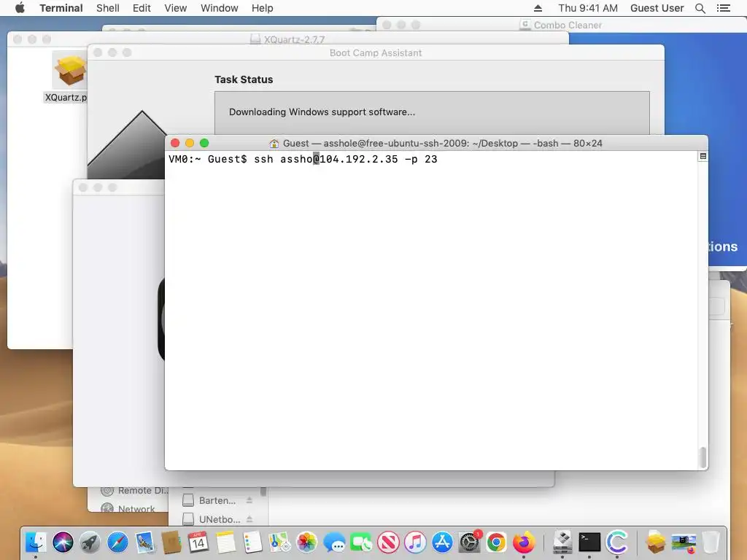Select Network in Finder sidebar
747x560 pixels.
[128, 509]
